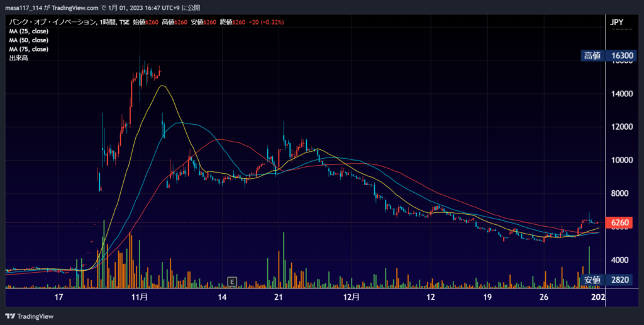
Task: Click the 19 date axis label
Action: click(x=487, y=297)
